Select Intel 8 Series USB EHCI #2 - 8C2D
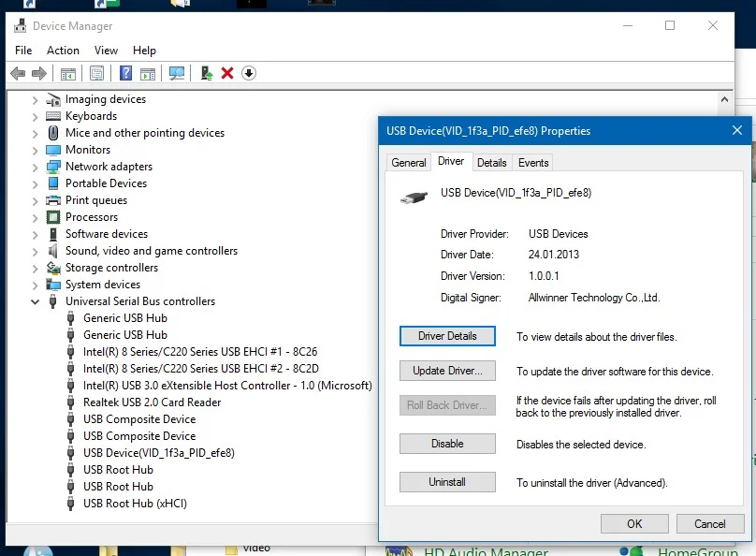Screen dimensions: 756x556 click(200, 369)
